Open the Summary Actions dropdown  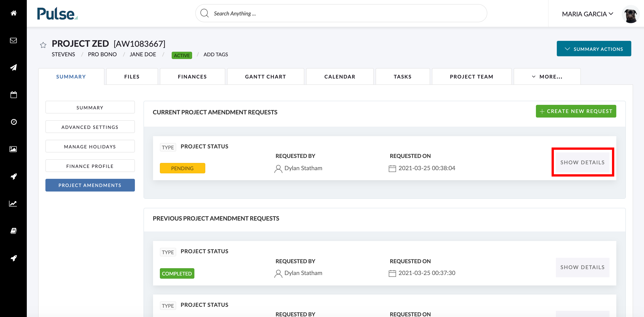point(594,49)
